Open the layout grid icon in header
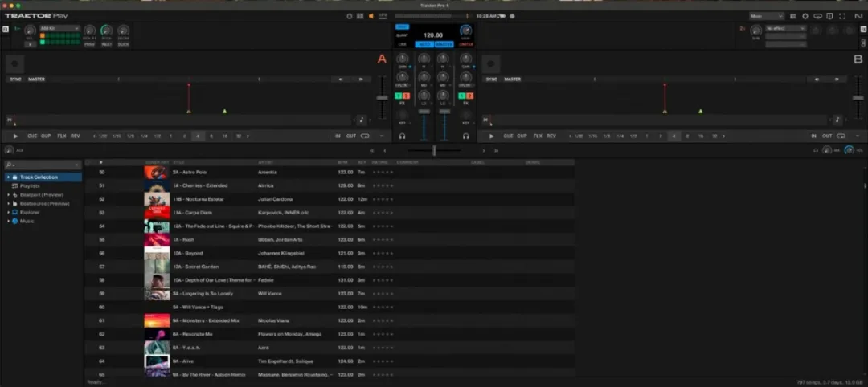868x387 pixels. [360, 16]
